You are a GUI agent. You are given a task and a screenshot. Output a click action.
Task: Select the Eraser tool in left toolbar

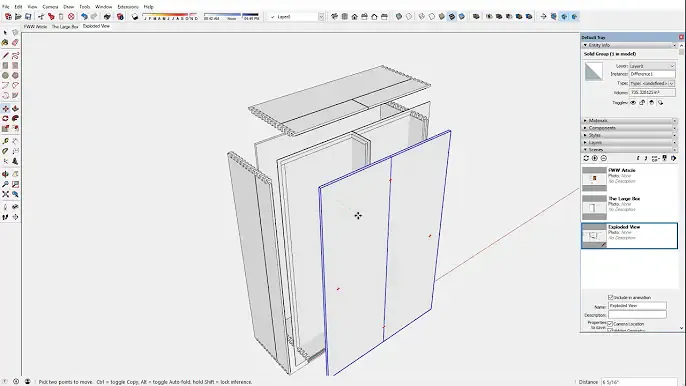(x=15, y=42)
